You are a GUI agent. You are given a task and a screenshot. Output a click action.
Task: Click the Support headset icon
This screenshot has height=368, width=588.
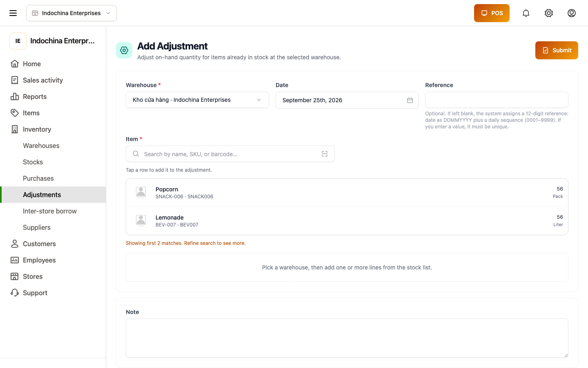[x=15, y=293]
